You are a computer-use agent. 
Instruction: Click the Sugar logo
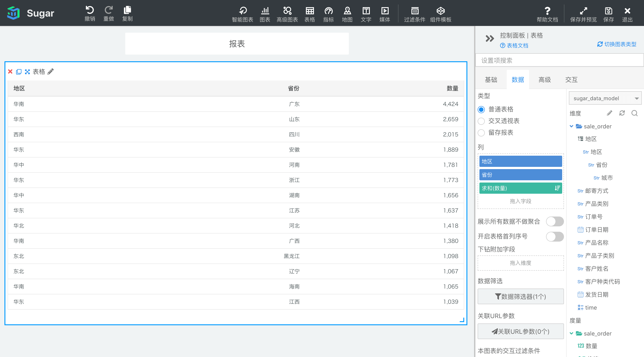coord(30,13)
